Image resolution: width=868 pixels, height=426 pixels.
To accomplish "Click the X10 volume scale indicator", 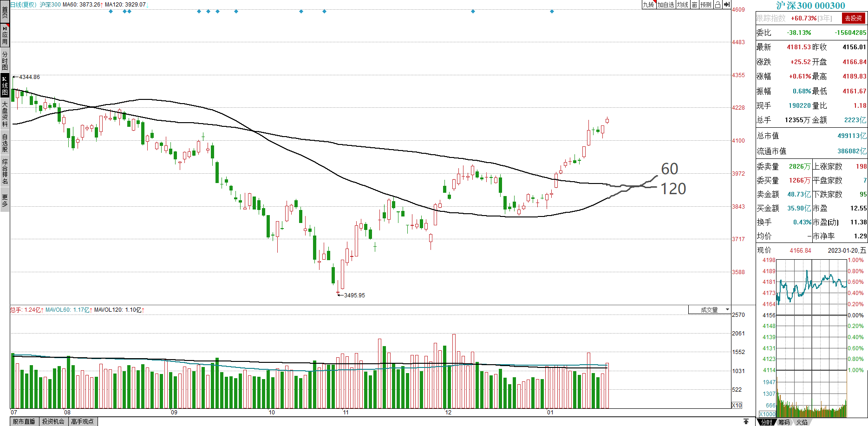I will click(x=737, y=405).
